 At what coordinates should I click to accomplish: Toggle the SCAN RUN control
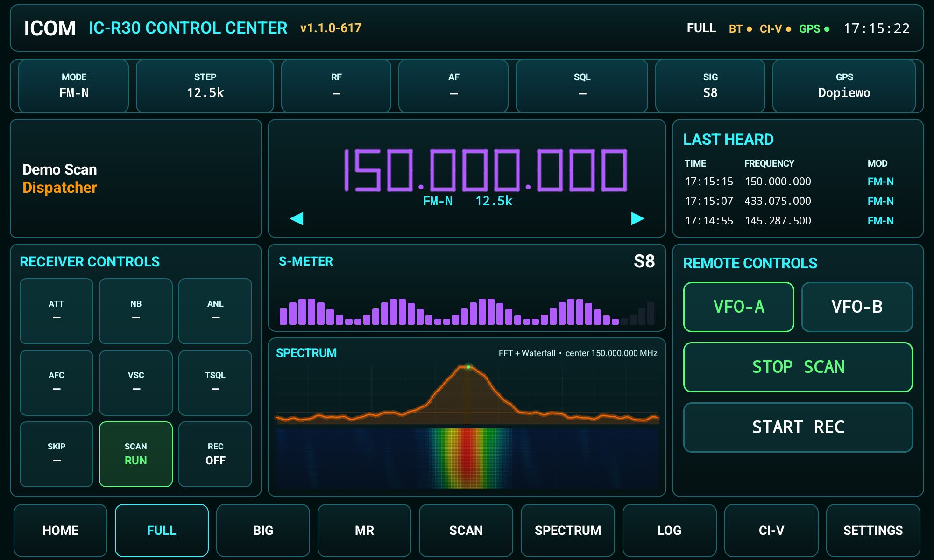pyautogui.click(x=136, y=454)
